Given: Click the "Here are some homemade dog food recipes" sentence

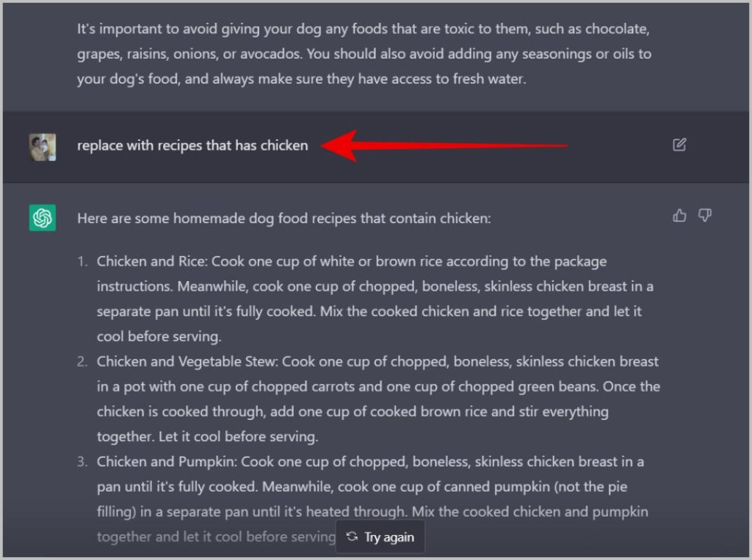Looking at the screenshot, I should (284, 219).
